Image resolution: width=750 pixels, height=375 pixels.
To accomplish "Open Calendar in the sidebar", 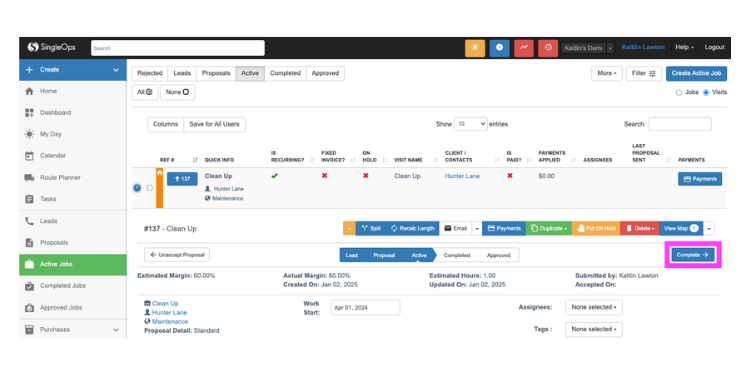I will click(73, 156).
